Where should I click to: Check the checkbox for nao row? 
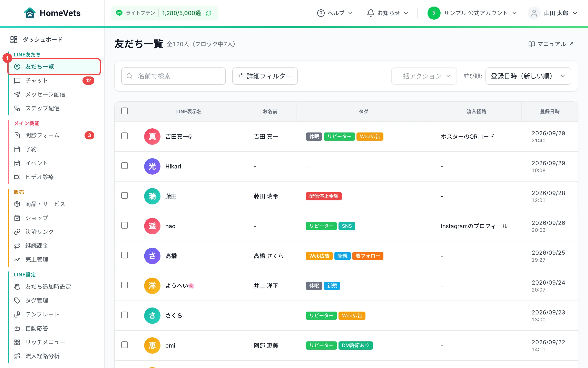point(124,225)
